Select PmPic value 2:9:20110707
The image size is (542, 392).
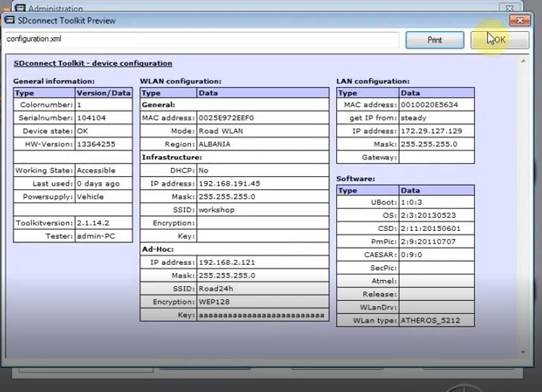(428, 241)
